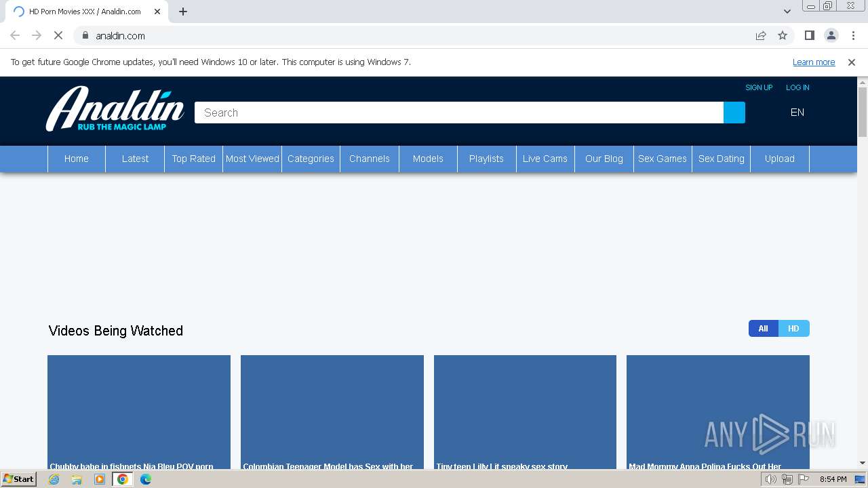Open the volume control in the system tray
This screenshot has height=488, width=868.
point(771,479)
